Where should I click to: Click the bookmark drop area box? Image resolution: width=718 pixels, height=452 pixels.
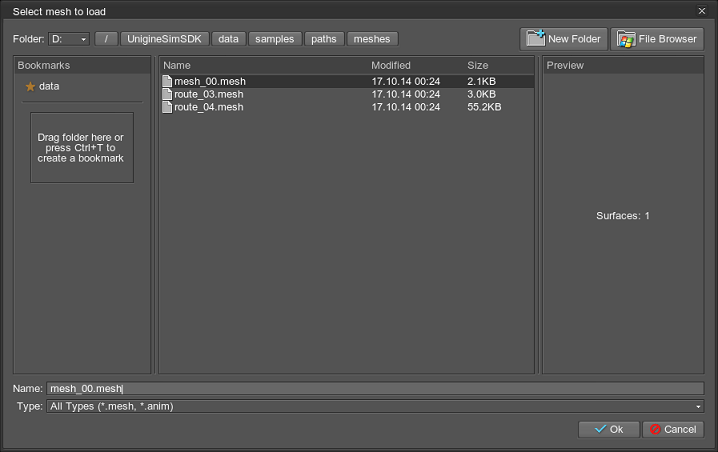(x=81, y=147)
